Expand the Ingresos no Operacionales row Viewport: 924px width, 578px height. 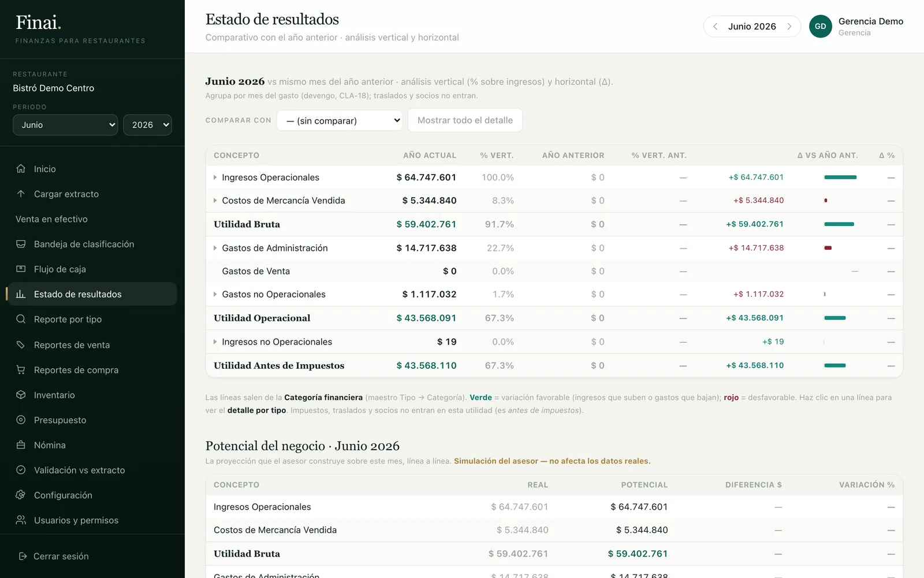pos(215,342)
